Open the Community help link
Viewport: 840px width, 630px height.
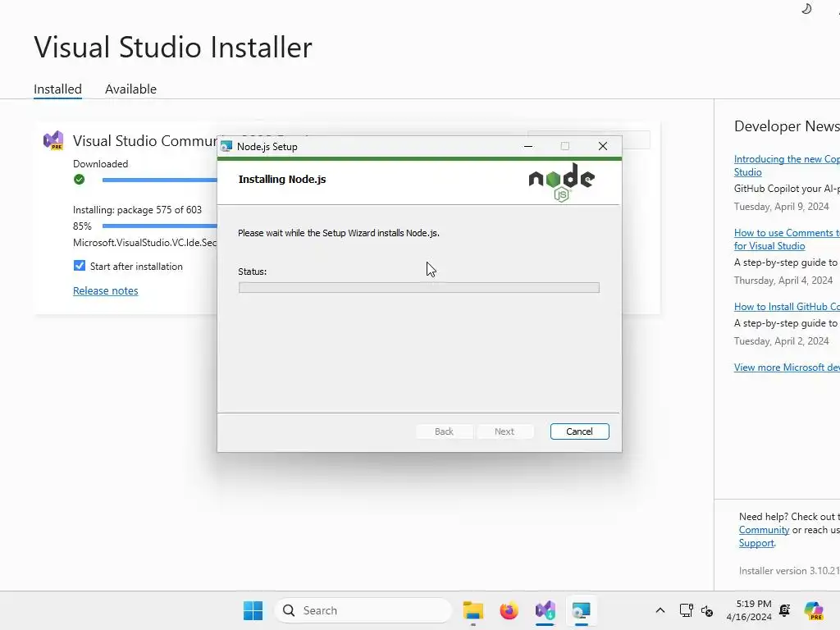click(x=764, y=530)
